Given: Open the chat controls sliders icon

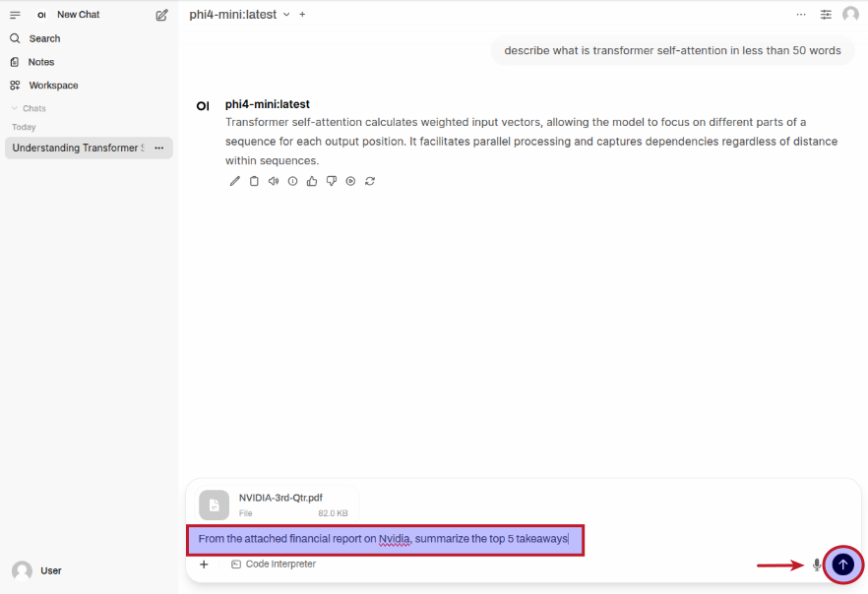Looking at the screenshot, I should 826,15.
